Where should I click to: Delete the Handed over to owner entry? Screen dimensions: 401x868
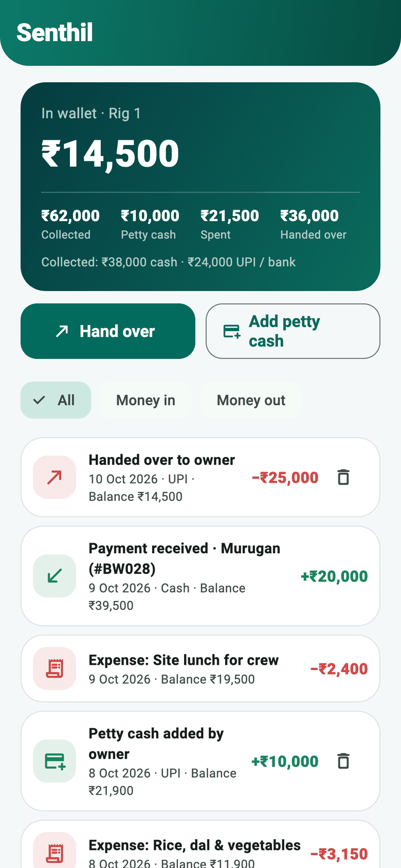(x=343, y=477)
